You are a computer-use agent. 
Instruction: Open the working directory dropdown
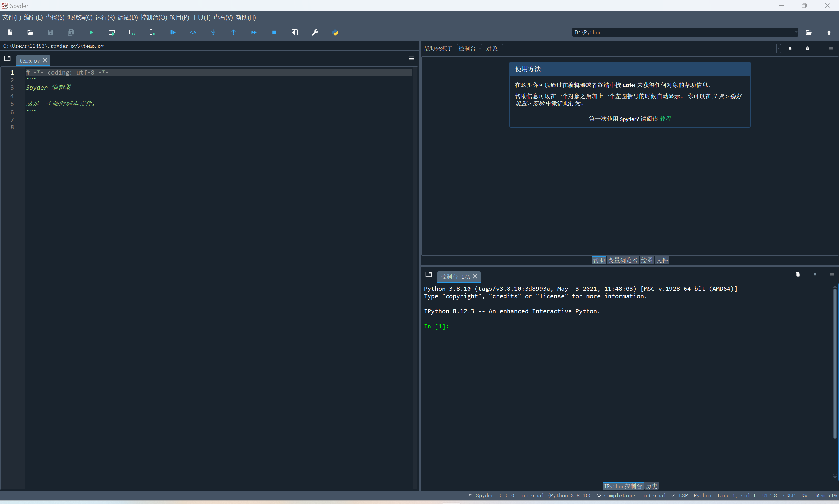tap(796, 32)
